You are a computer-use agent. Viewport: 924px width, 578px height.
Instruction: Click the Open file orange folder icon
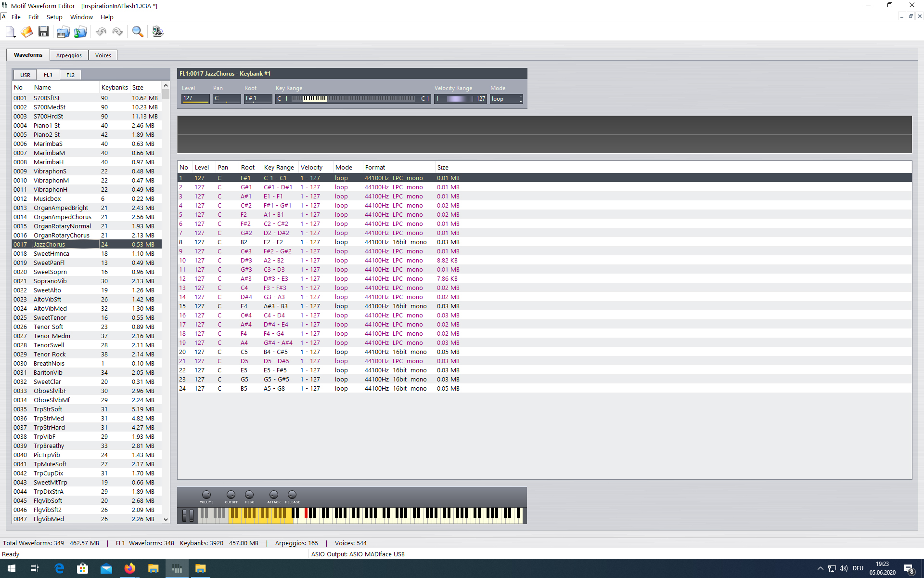(x=27, y=32)
